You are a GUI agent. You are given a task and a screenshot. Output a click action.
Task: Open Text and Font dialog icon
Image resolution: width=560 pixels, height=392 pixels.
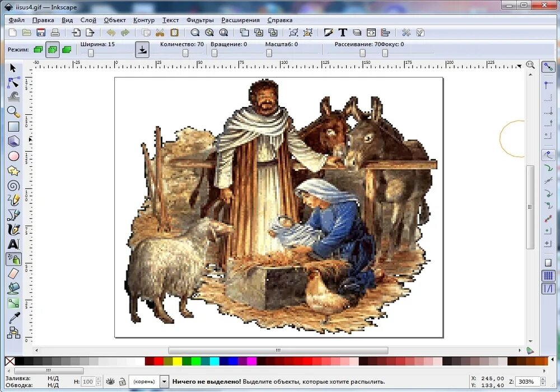pos(343,32)
